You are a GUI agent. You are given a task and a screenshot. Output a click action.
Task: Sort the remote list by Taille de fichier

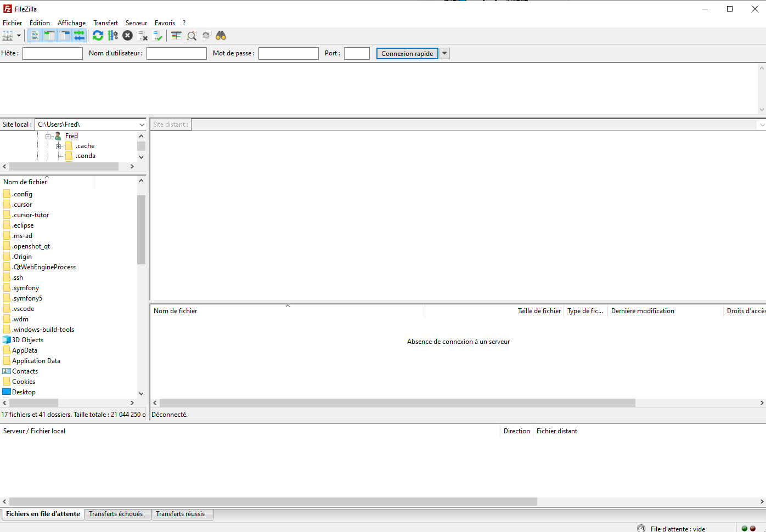494,311
